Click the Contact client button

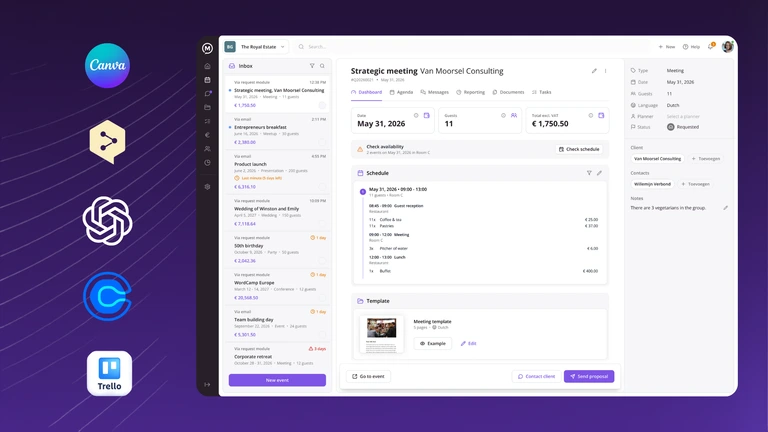coord(536,376)
